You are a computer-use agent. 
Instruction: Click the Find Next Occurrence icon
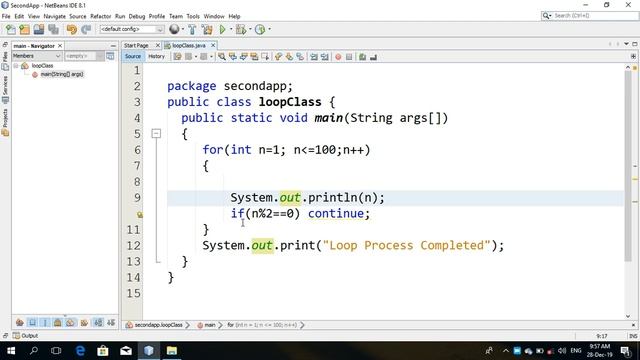(x=244, y=57)
